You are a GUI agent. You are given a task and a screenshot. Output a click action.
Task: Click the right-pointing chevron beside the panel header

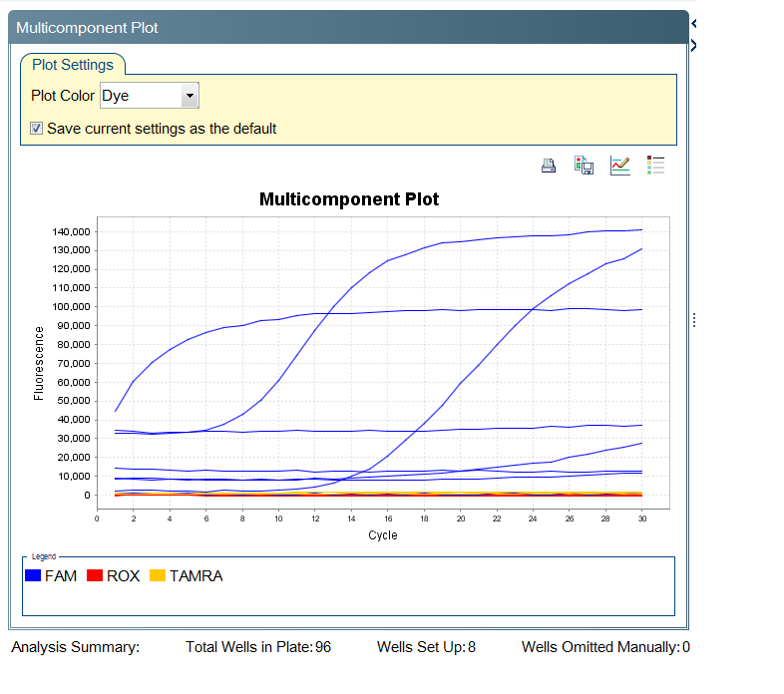tap(693, 45)
